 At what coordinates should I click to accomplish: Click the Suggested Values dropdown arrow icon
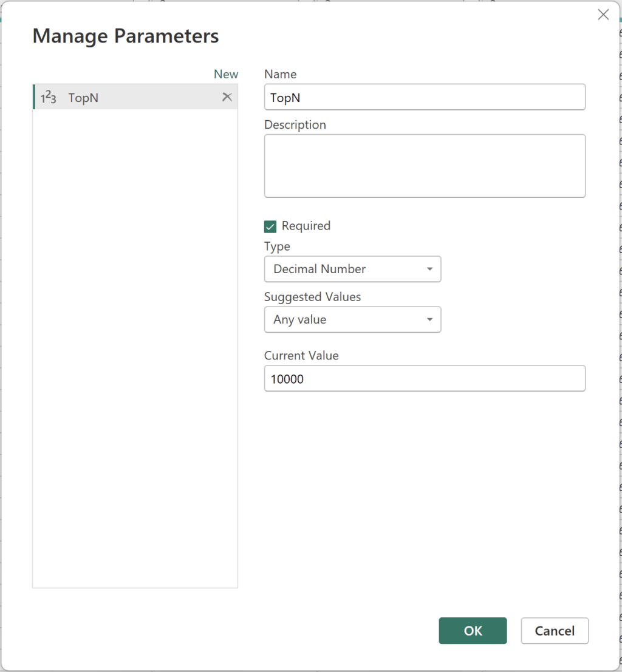(430, 319)
